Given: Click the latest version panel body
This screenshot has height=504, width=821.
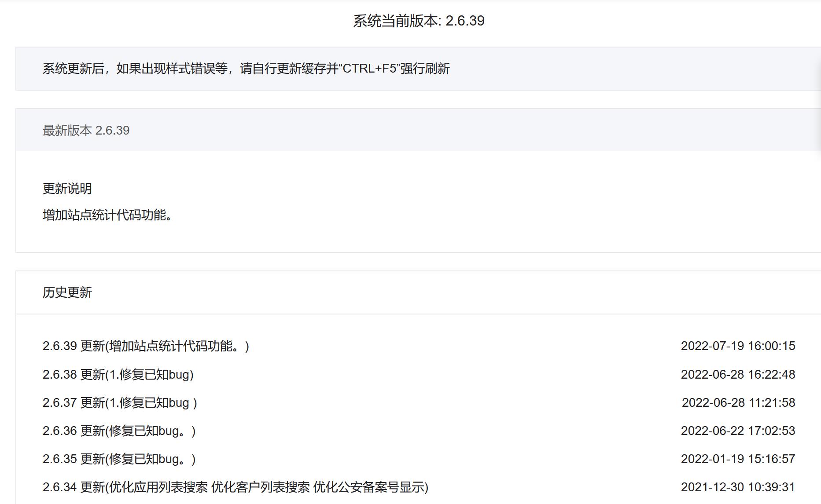Looking at the screenshot, I should 410,202.
